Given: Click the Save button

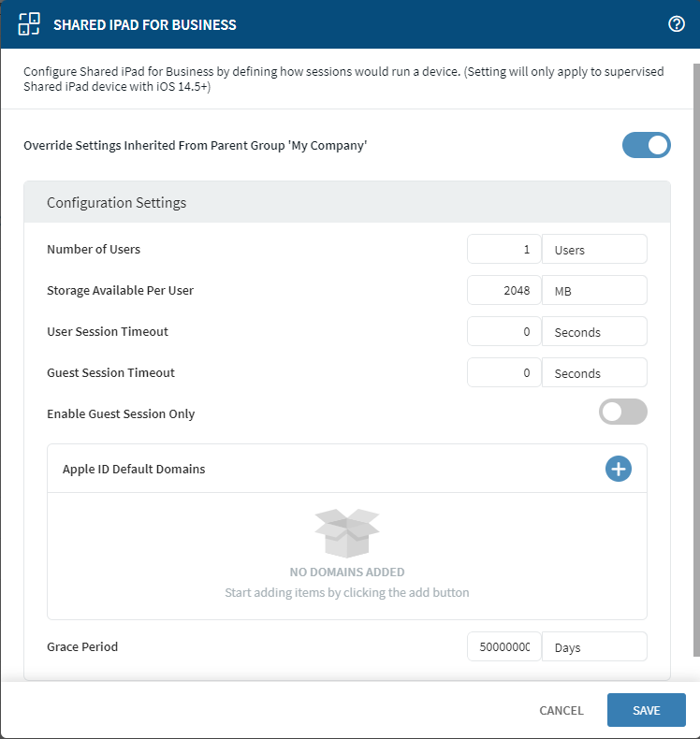Looking at the screenshot, I should (x=646, y=710).
